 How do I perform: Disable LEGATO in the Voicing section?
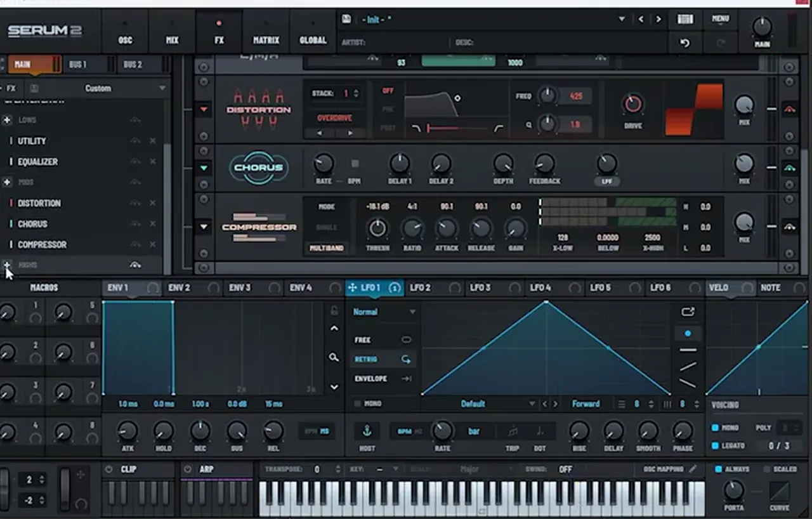pos(715,446)
